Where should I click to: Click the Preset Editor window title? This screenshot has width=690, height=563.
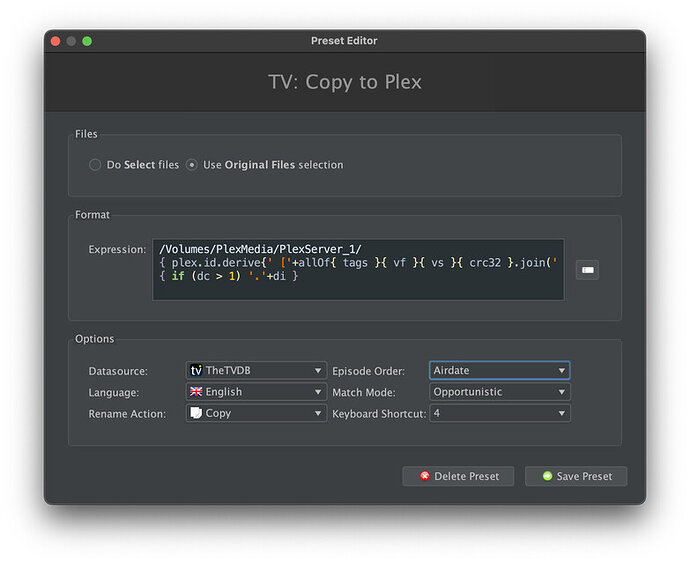344,41
